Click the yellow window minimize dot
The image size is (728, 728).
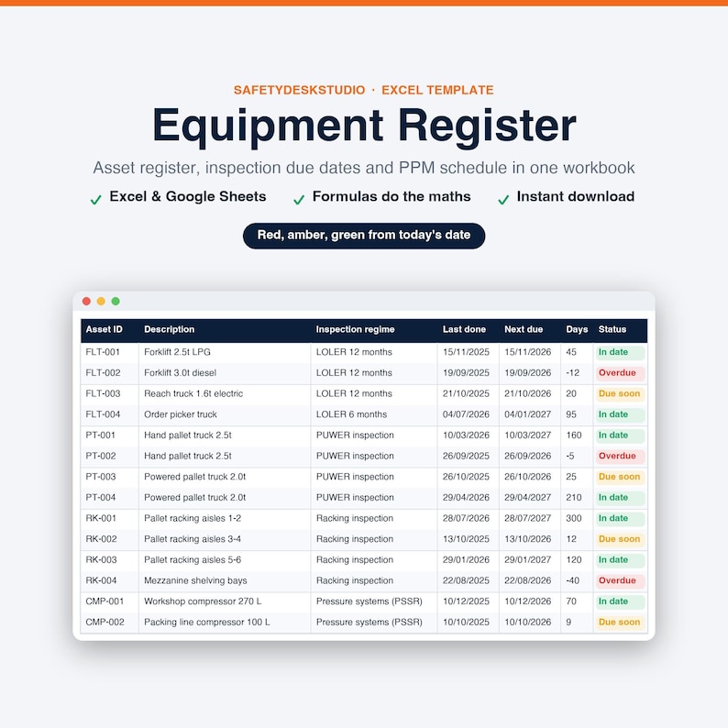(101, 302)
